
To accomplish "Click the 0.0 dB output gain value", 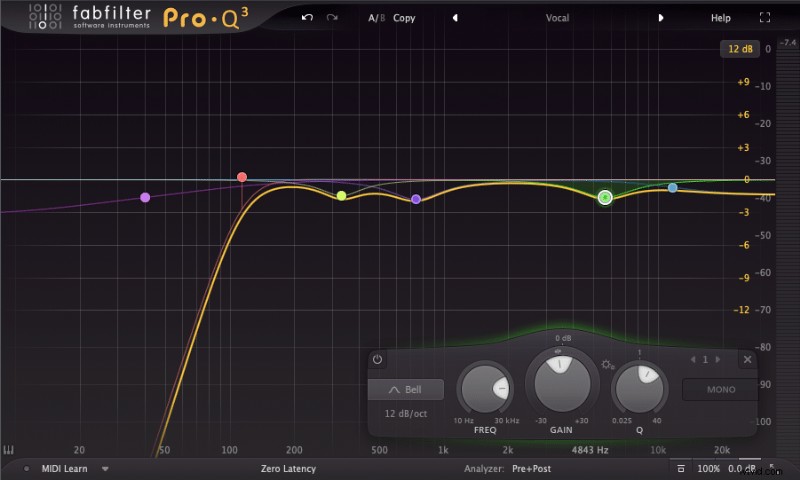I will (741, 468).
